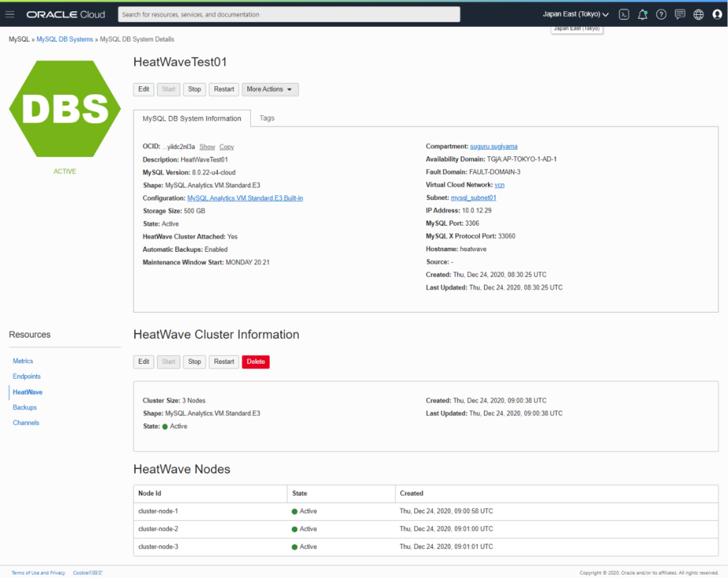
Task: Open Metrics in Resources
Action: pyautogui.click(x=23, y=361)
